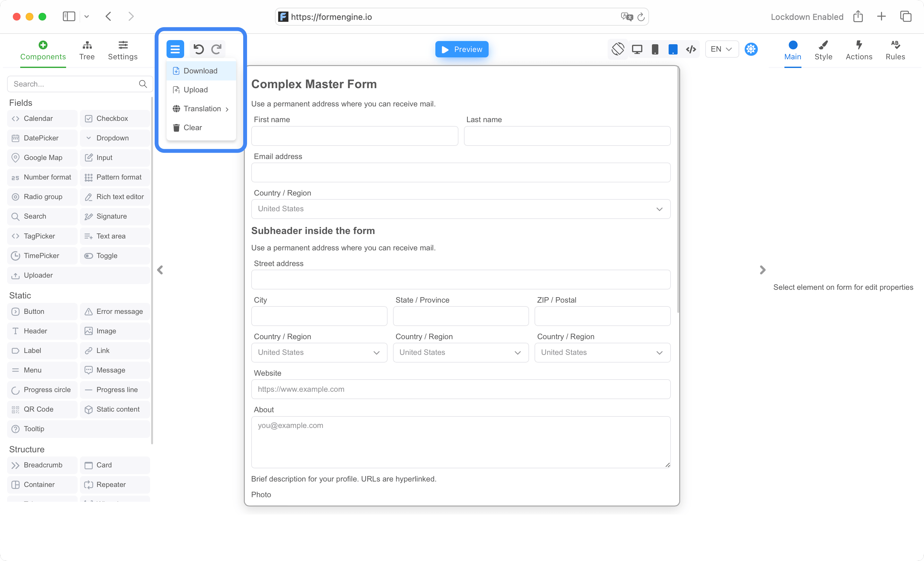The width and height of the screenshot is (924, 561).
Task: Choose Clear from the menu
Action: [201, 127]
